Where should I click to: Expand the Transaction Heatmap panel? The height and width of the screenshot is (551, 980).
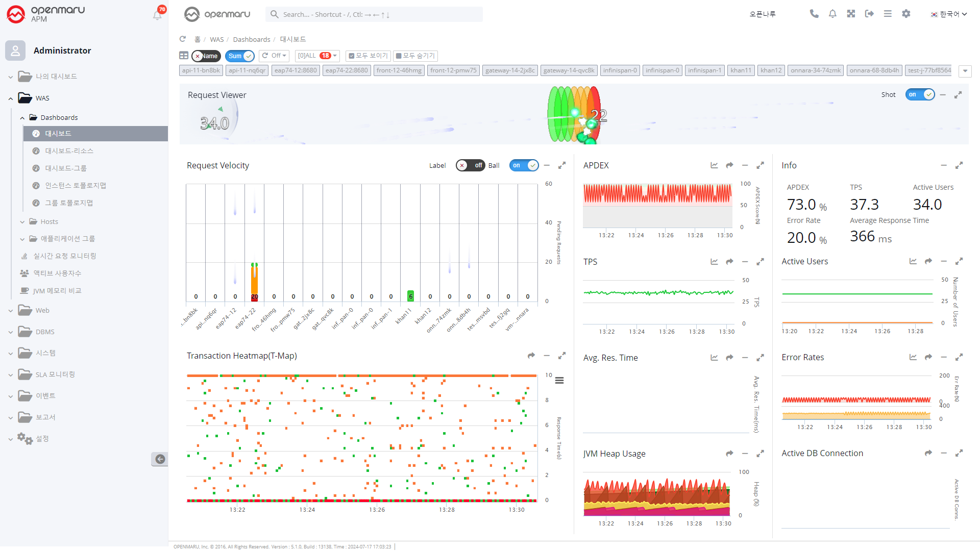click(x=562, y=356)
